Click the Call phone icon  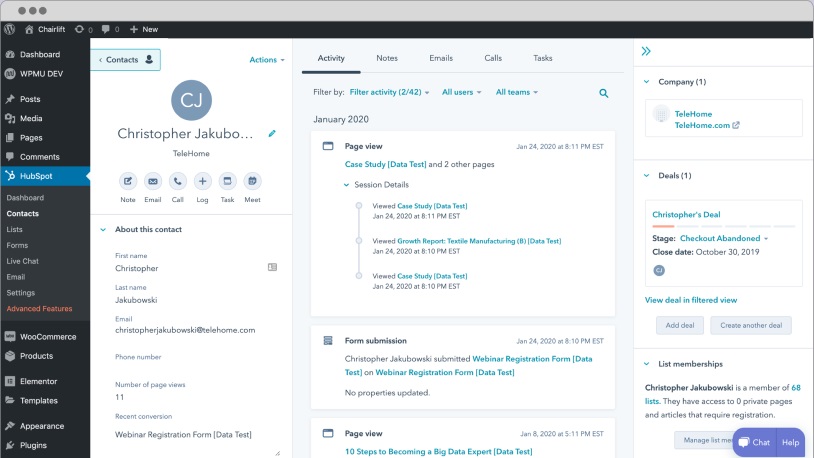[x=178, y=181]
